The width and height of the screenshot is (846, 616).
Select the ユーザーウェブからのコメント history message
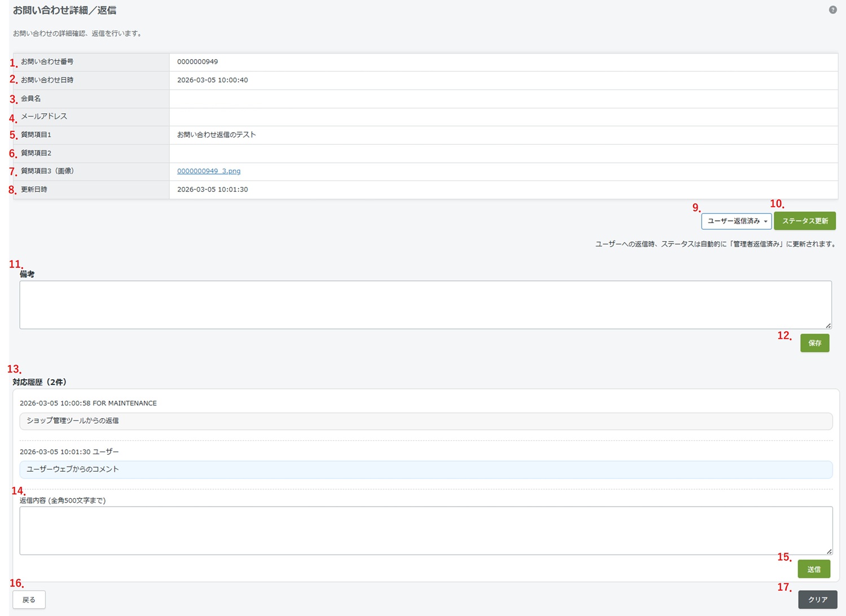pyautogui.click(x=73, y=469)
